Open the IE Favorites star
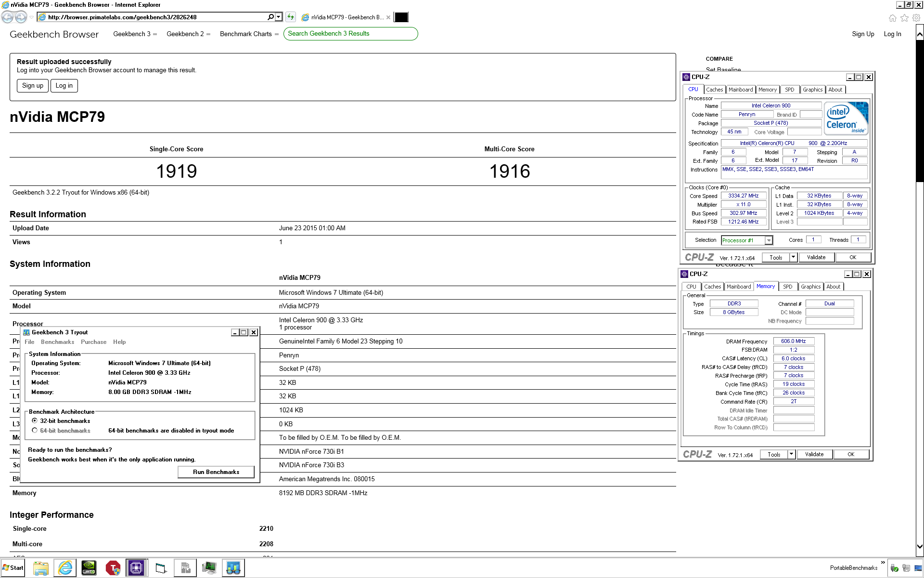The image size is (924, 578). point(904,18)
